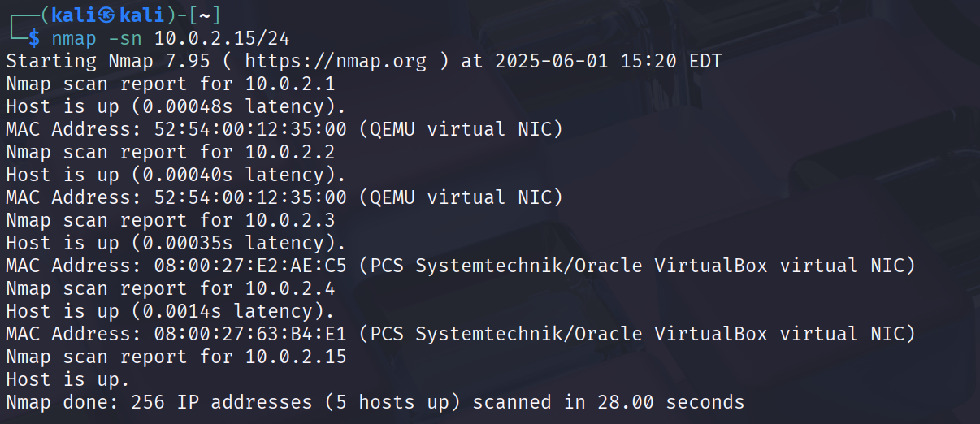This screenshot has width=980, height=424.
Task: Open the https://nmap.org link
Action: pos(335,61)
